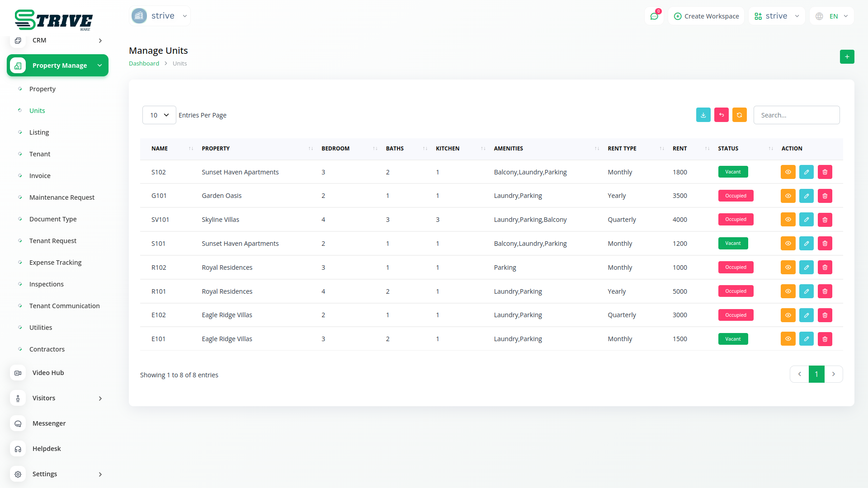Click the green add unit plus button

pyautogui.click(x=847, y=57)
